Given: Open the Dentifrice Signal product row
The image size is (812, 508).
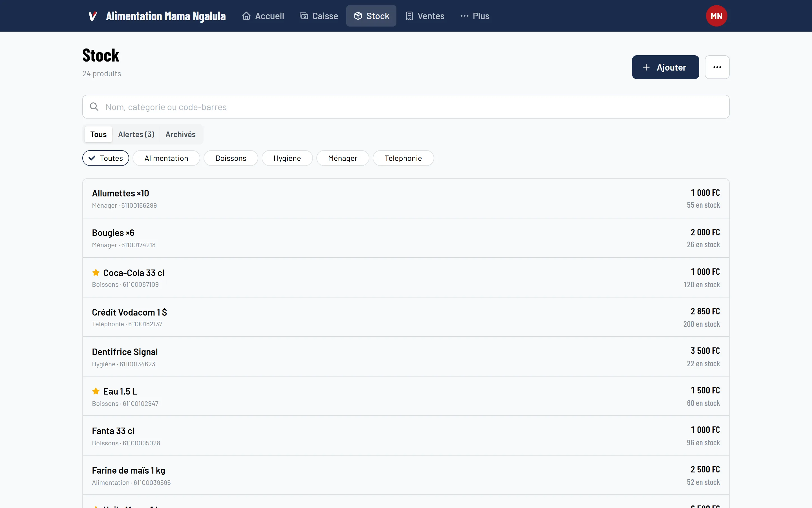Looking at the screenshot, I should 406,357.
